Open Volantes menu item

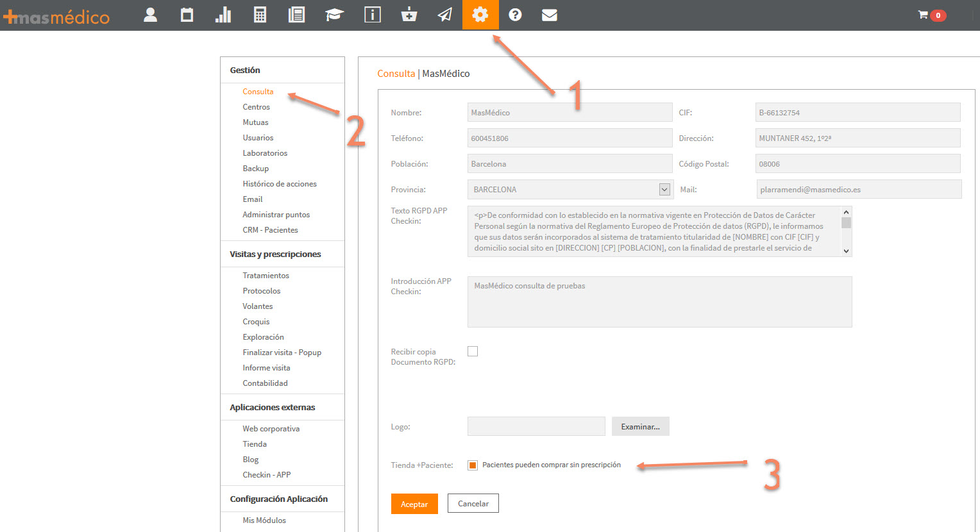258,306
